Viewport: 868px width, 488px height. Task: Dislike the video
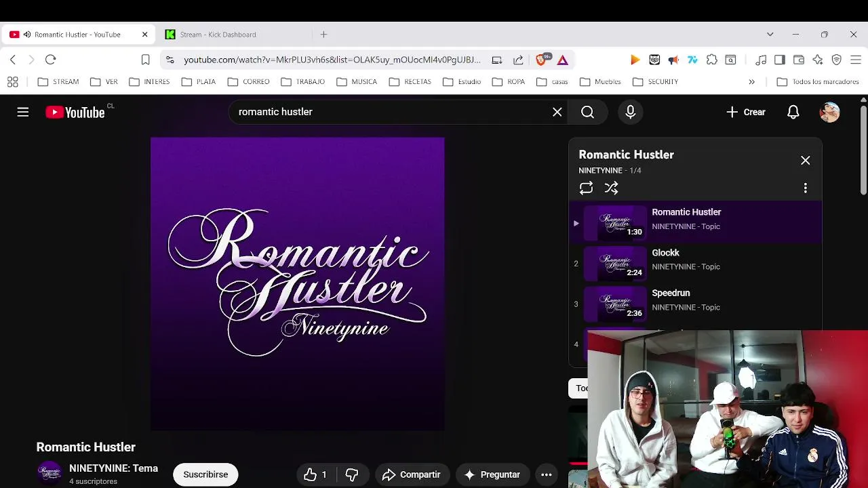click(x=352, y=474)
